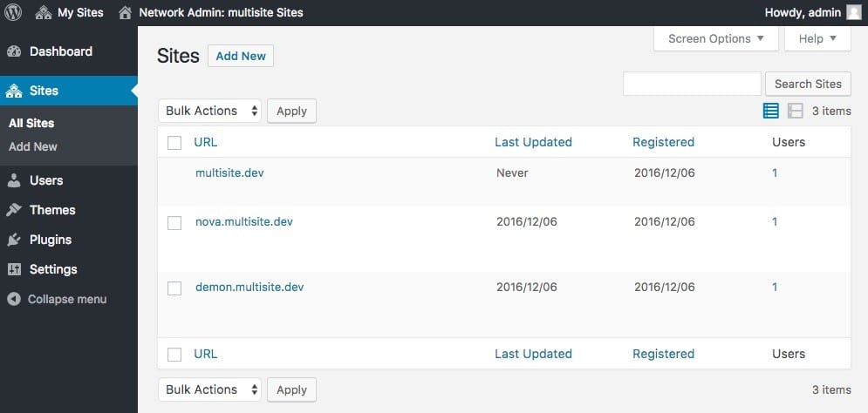The height and width of the screenshot is (413, 868).
Task: Click the bottom Apply button
Action: [x=291, y=389]
